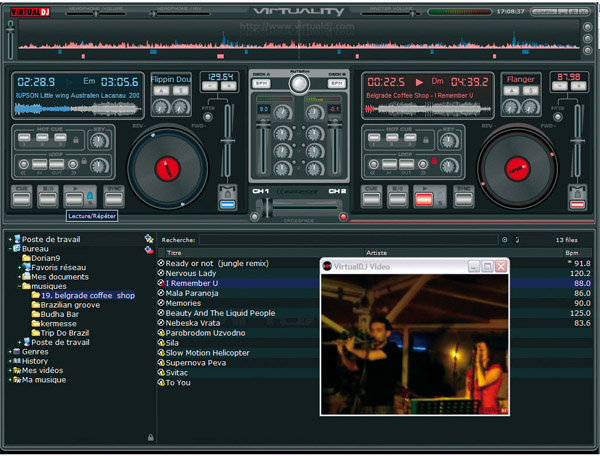Halve loop length on deck A
Screen dimensions: 600x456
[24, 164]
